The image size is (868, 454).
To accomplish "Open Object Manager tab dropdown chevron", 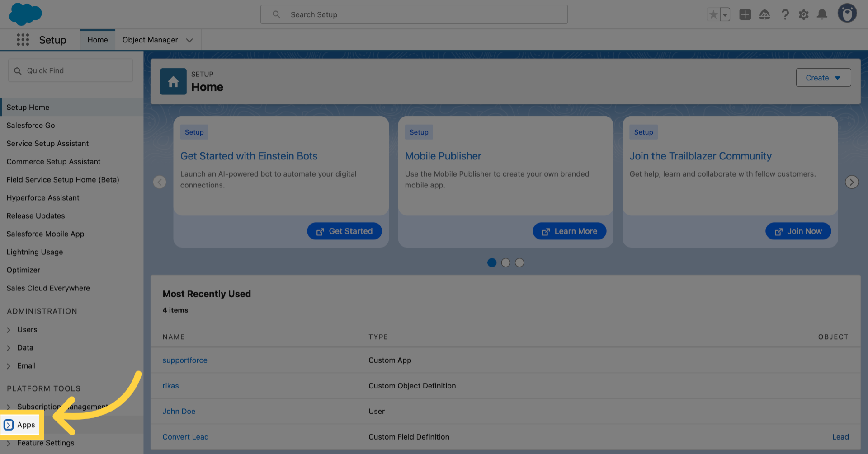I will click(x=189, y=40).
